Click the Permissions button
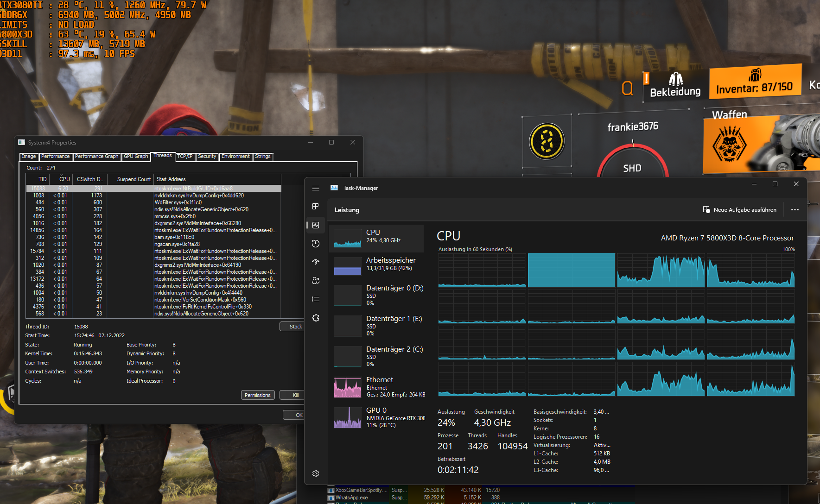Image resolution: width=820 pixels, height=504 pixels. point(258,395)
